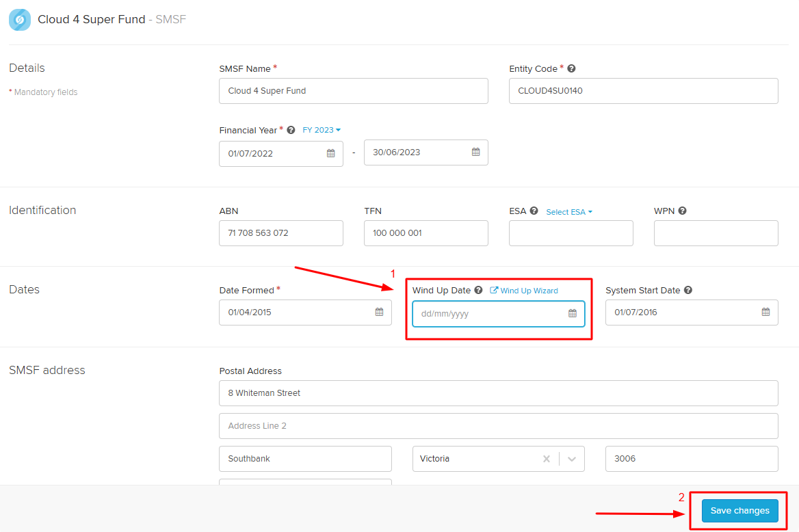Click help icon beside System Start Date
Image resolution: width=799 pixels, height=532 pixels.
click(687, 290)
